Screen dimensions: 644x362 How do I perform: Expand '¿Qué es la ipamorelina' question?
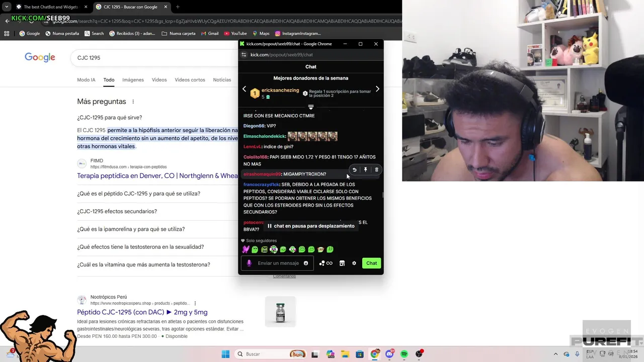click(157, 229)
